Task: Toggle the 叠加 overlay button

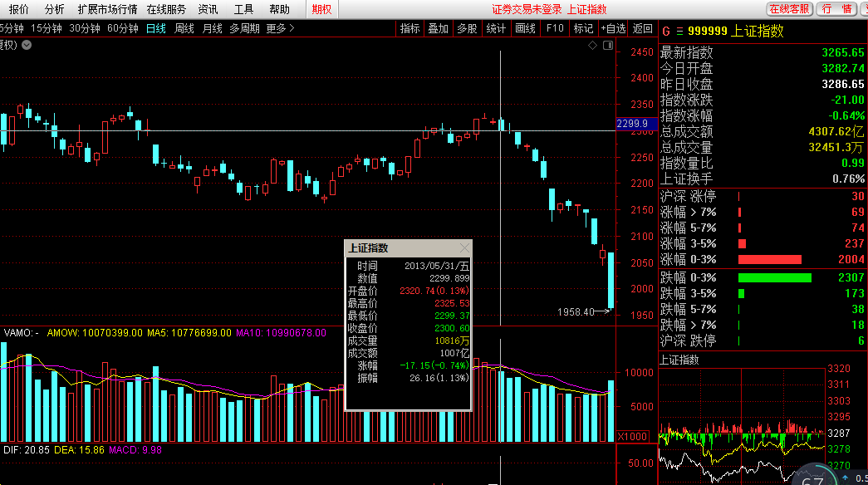Action: coord(438,28)
